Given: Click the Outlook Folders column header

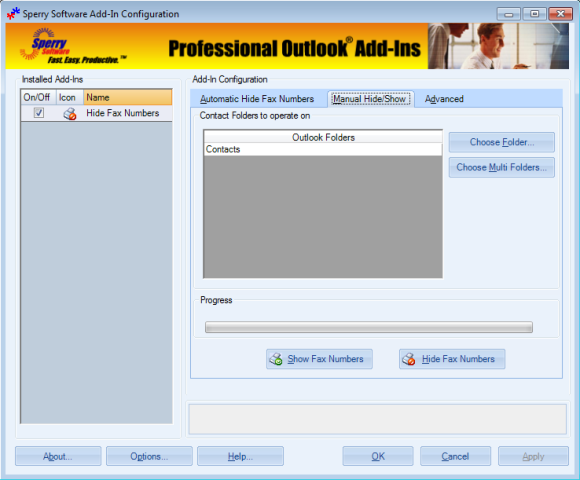Looking at the screenshot, I should (323, 137).
